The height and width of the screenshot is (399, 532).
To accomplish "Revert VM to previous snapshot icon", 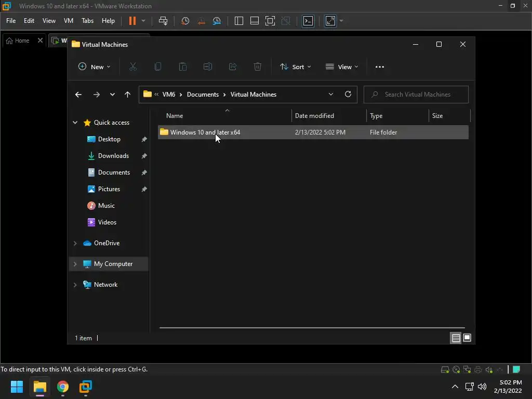I will point(201,21).
